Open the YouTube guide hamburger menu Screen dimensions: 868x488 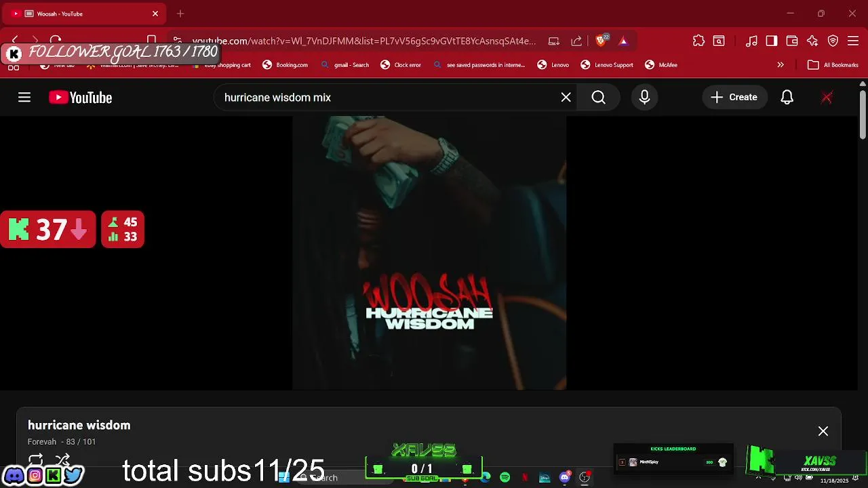point(24,98)
